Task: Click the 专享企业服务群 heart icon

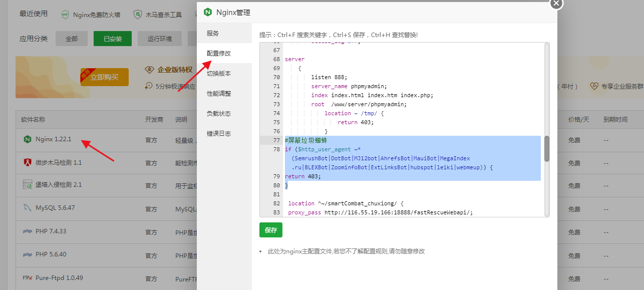Action: coord(594,86)
